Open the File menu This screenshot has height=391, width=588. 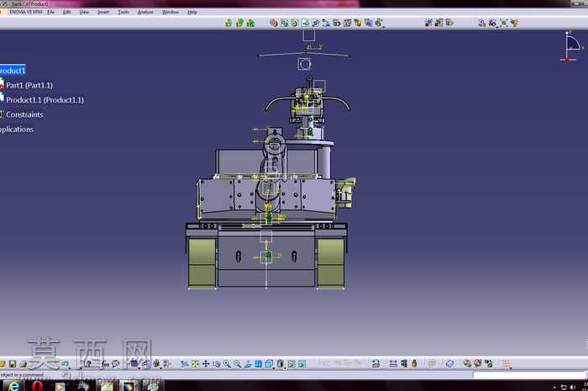[50, 12]
